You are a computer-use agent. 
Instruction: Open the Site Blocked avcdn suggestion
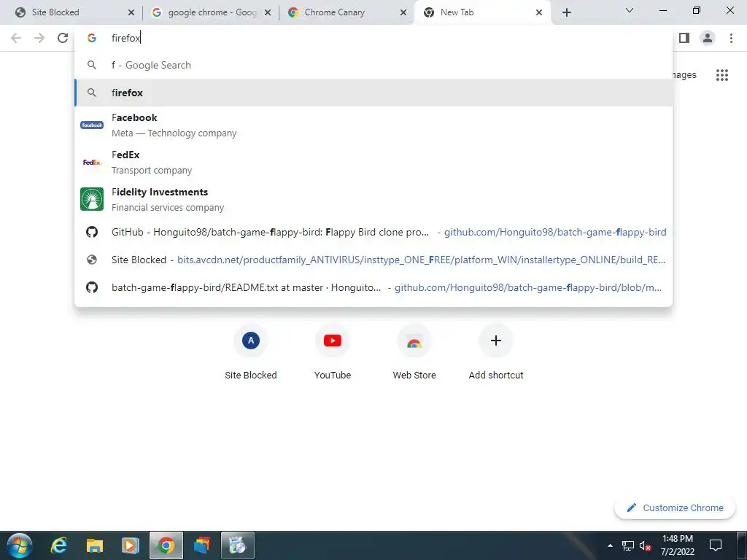tap(373, 260)
